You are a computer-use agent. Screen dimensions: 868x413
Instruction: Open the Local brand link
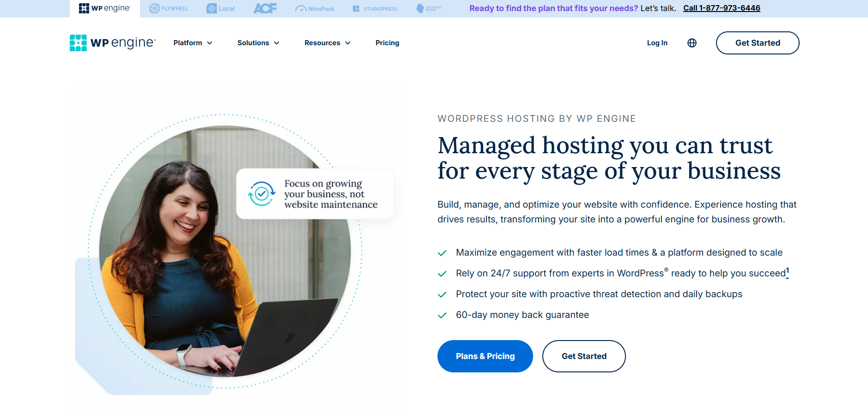click(221, 8)
